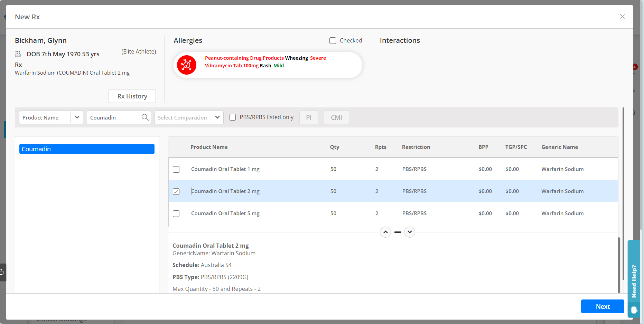The height and width of the screenshot is (324, 644).
Task: Expand the product list with down chevron
Action: 410,232
